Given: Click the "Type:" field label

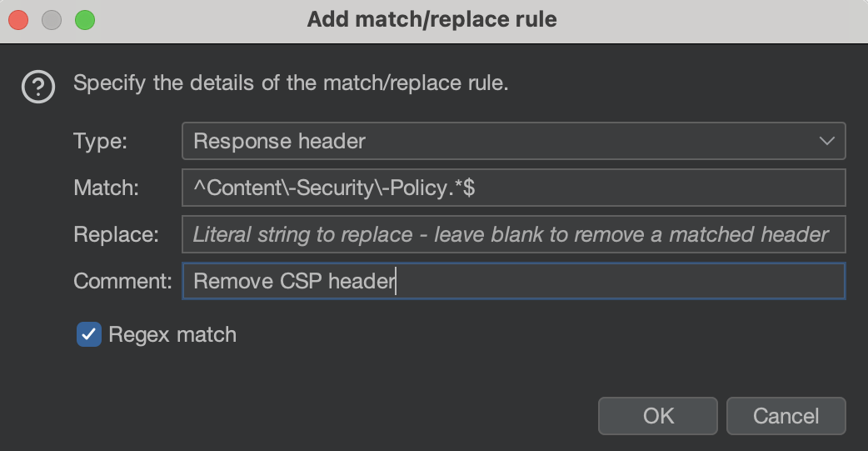Looking at the screenshot, I should click(100, 141).
